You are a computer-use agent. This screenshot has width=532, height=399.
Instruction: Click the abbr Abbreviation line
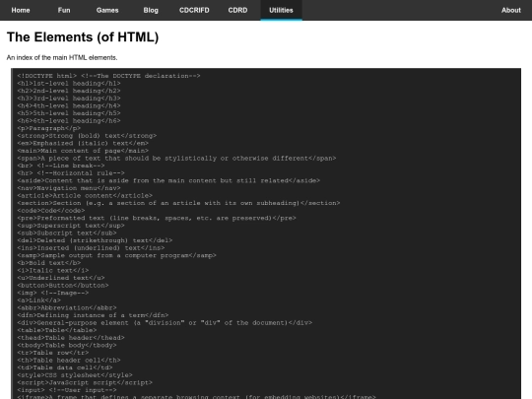tap(67, 307)
